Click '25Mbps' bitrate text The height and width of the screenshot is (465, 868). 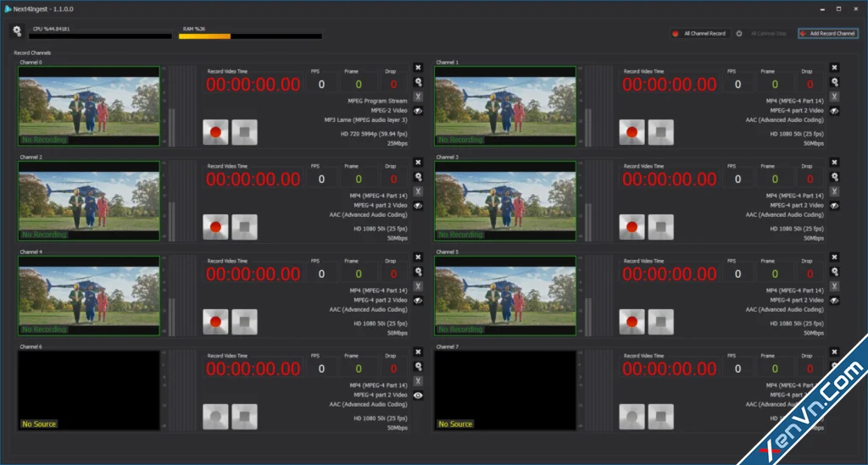point(397,143)
